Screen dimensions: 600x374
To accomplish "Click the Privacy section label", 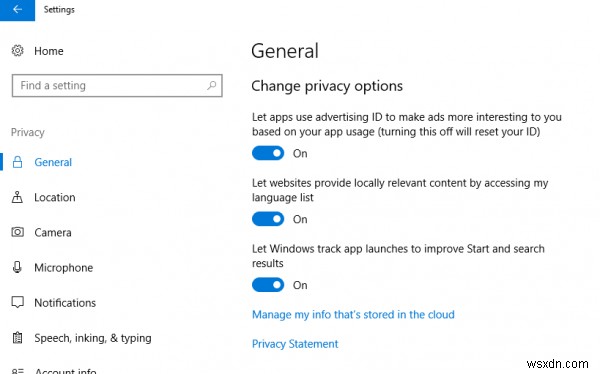I will [28, 132].
